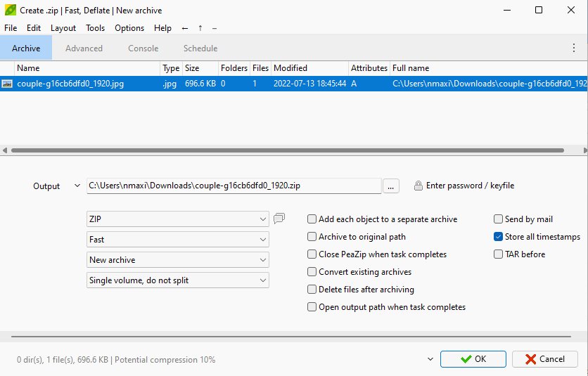This screenshot has width=588, height=376.
Task: Click the output path text field
Action: [x=234, y=186]
